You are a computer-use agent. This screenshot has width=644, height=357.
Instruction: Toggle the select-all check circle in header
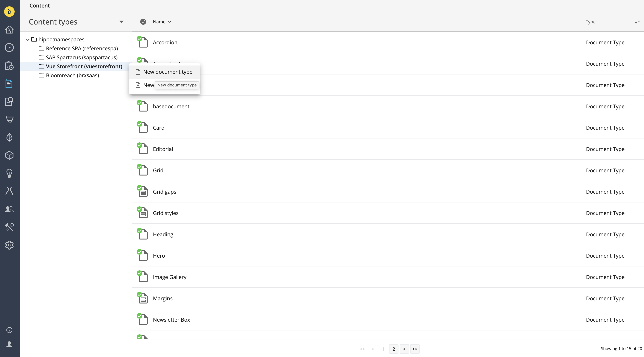coord(143,22)
